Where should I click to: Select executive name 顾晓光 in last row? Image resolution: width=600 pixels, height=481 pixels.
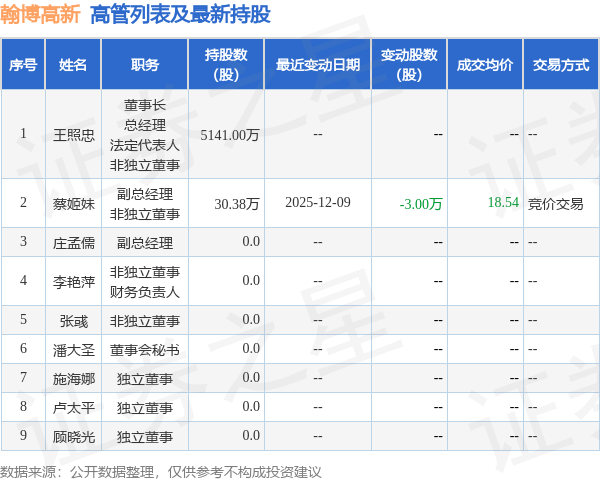73,437
